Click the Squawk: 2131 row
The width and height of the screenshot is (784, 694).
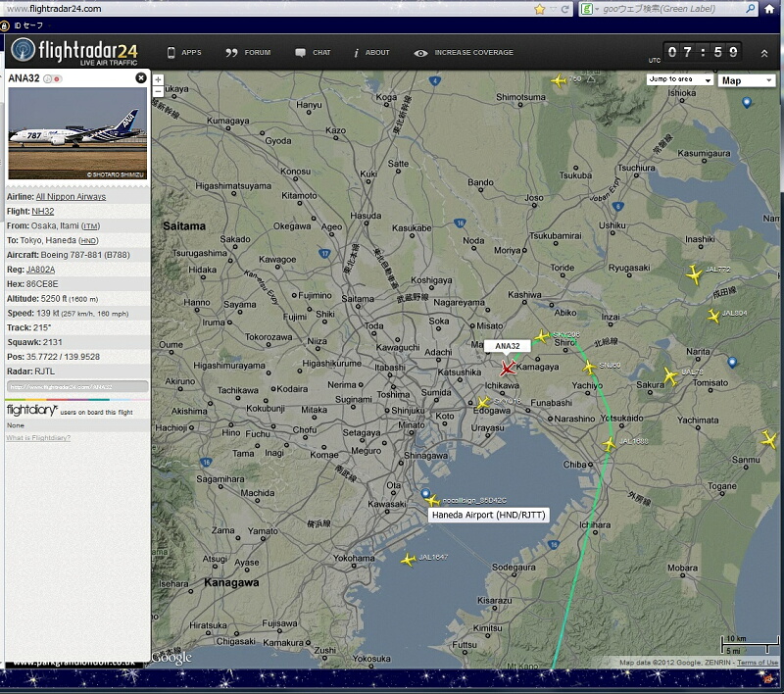[x=77, y=342]
